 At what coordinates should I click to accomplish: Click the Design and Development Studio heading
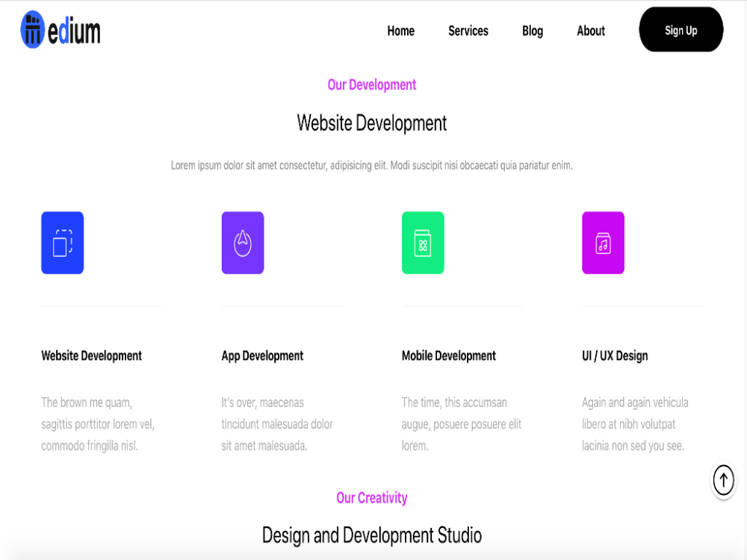point(371,535)
